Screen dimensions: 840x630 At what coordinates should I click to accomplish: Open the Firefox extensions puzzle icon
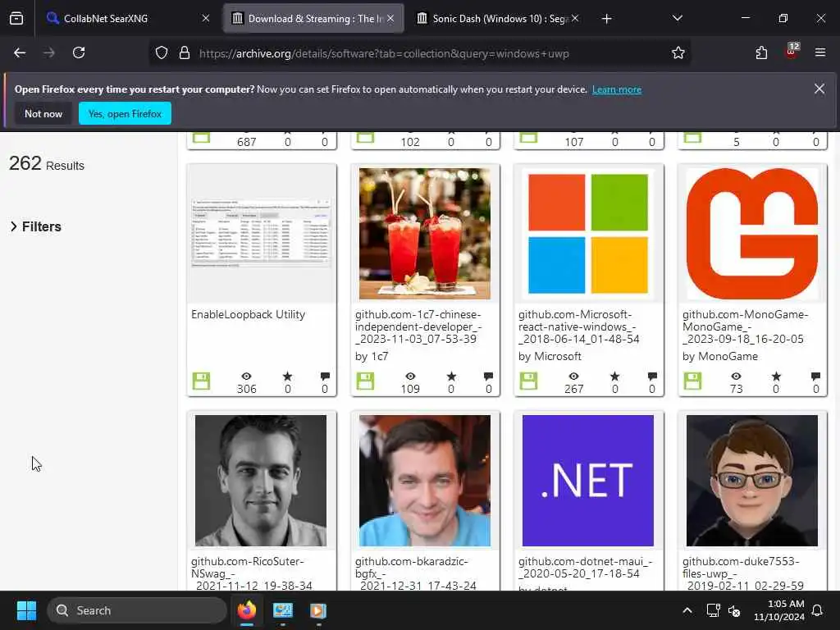[x=761, y=52]
